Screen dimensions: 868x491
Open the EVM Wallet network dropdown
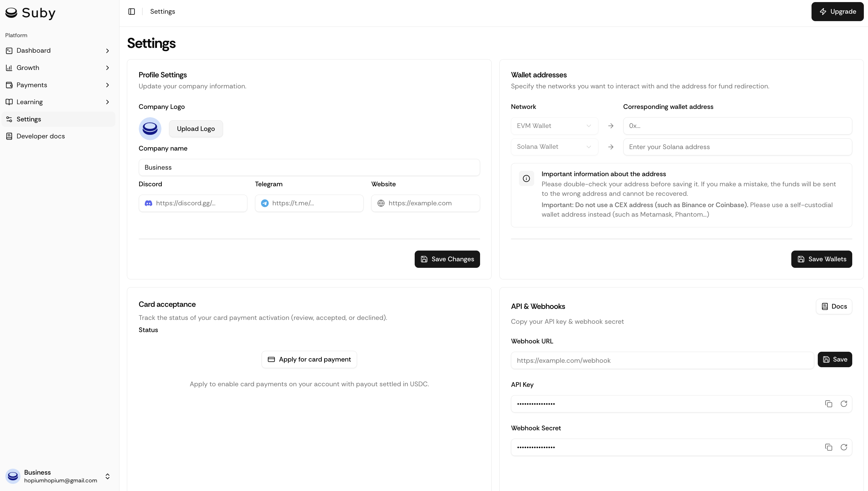554,126
